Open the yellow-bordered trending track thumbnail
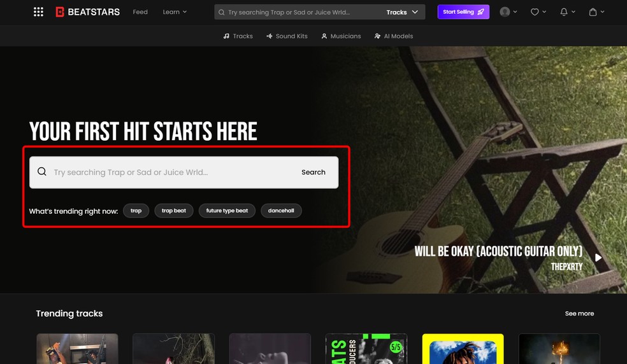627x364 pixels. click(x=463, y=349)
